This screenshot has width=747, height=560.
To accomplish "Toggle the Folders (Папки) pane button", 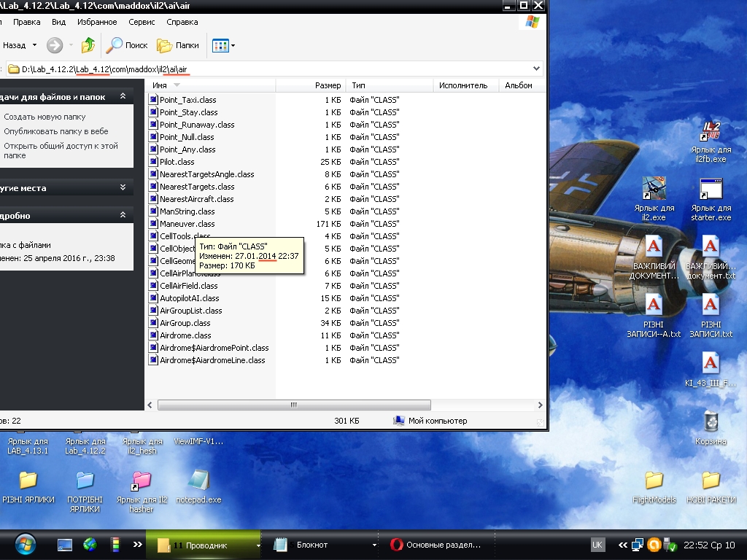I will pos(179,45).
